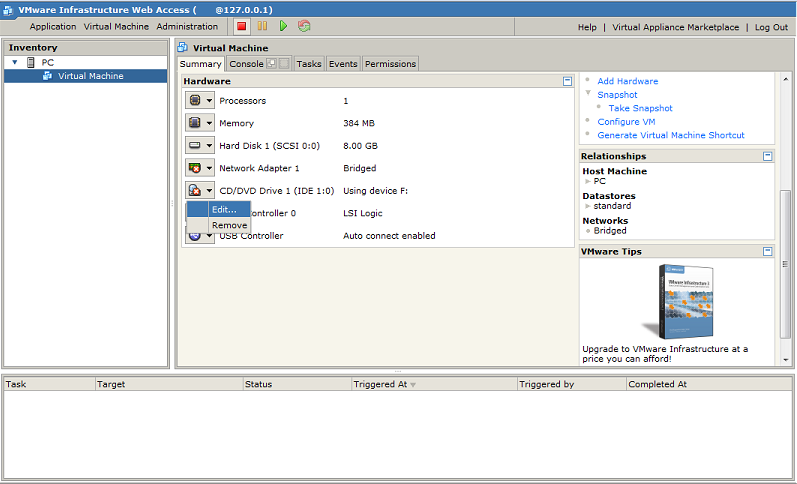Click the Add Hardware link
The height and width of the screenshot is (484, 797).
(627, 81)
